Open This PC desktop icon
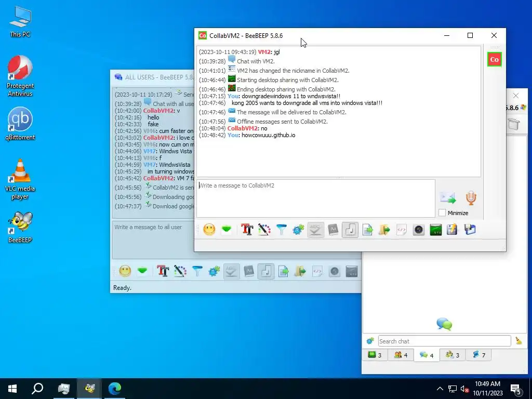The image size is (532, 399). point(20,22)
